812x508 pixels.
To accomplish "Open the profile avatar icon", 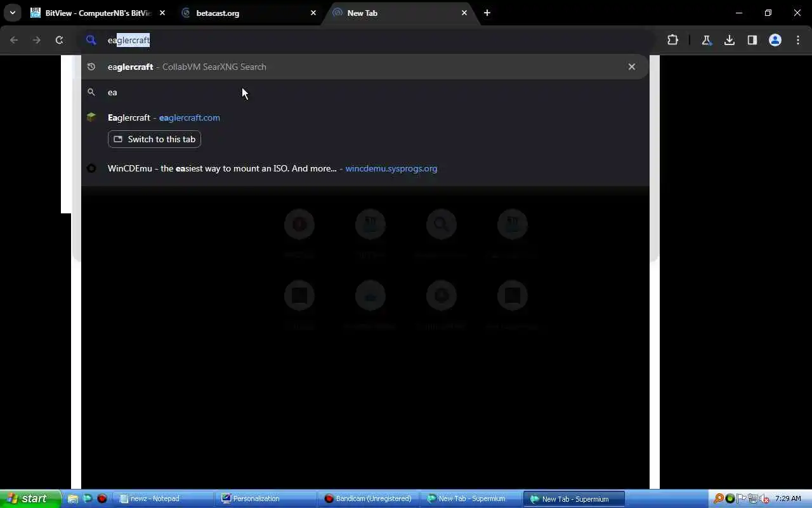I will (x=775, y=40).
